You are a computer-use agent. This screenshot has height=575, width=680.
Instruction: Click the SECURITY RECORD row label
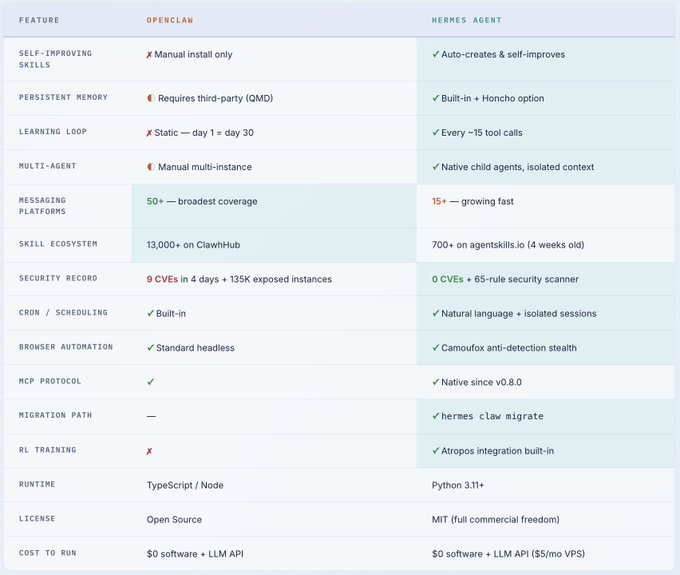(58, 278)
